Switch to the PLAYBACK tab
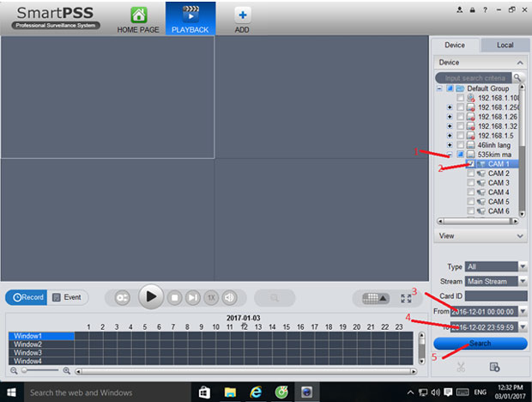Screen dimensions: 532x402 pyautogui.click(x=190, y=19)
